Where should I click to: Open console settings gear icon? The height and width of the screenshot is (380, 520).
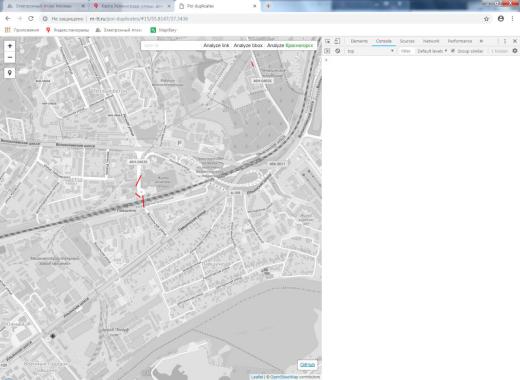click(515, 51)
